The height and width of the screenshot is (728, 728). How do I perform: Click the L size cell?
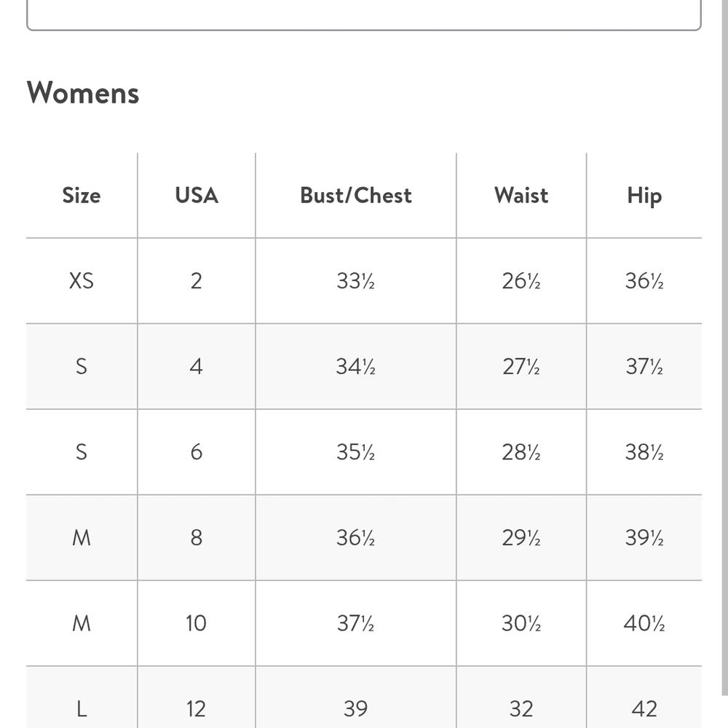point(82,708)
